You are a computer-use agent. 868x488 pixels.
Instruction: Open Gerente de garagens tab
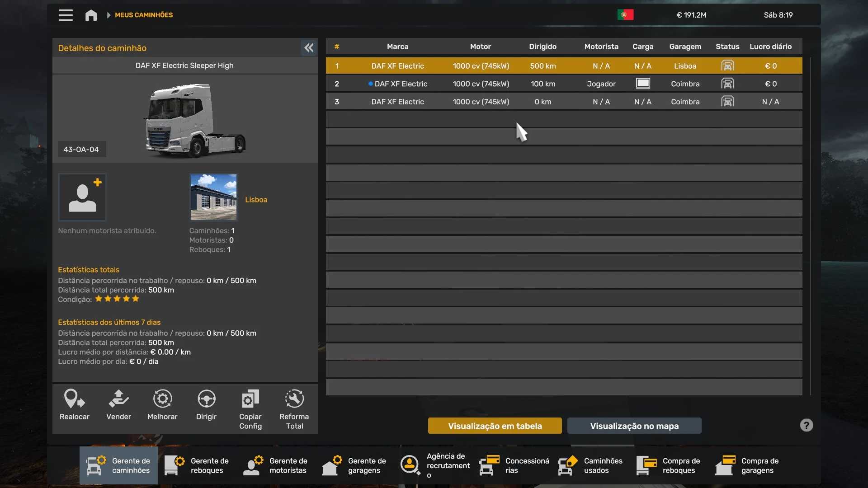point(354,465)
